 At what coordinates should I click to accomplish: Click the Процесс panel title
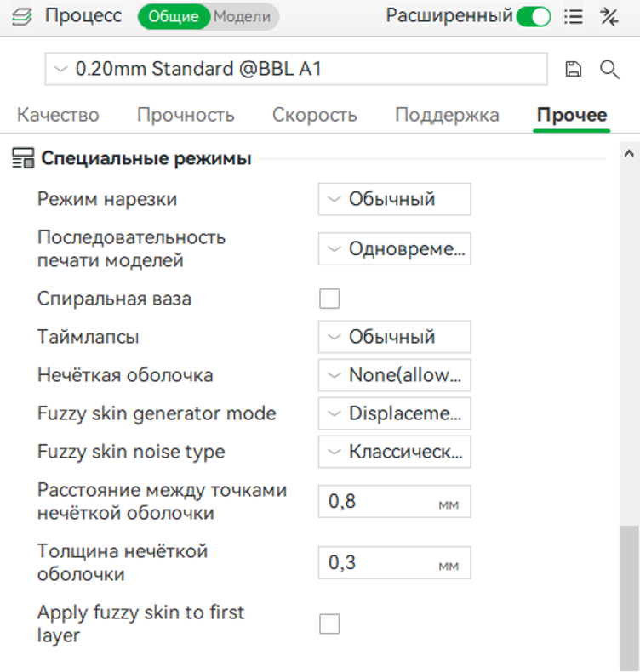tap(83, 16)
